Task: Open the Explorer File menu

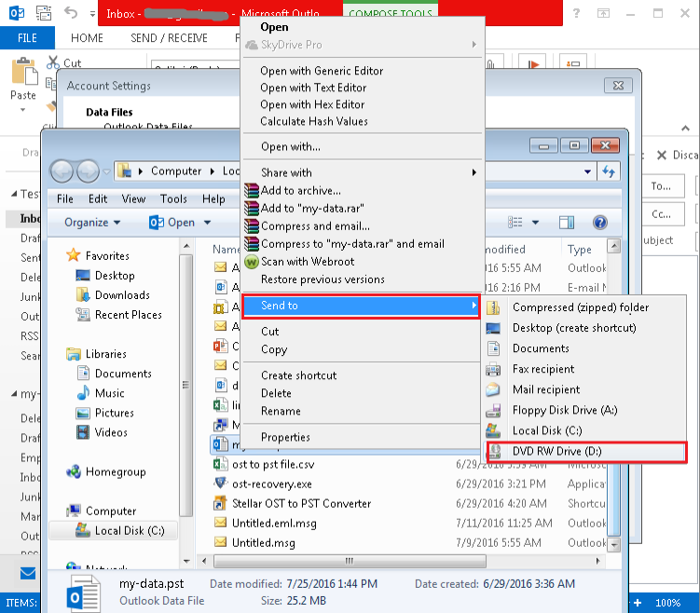Action: coord(64,199)
